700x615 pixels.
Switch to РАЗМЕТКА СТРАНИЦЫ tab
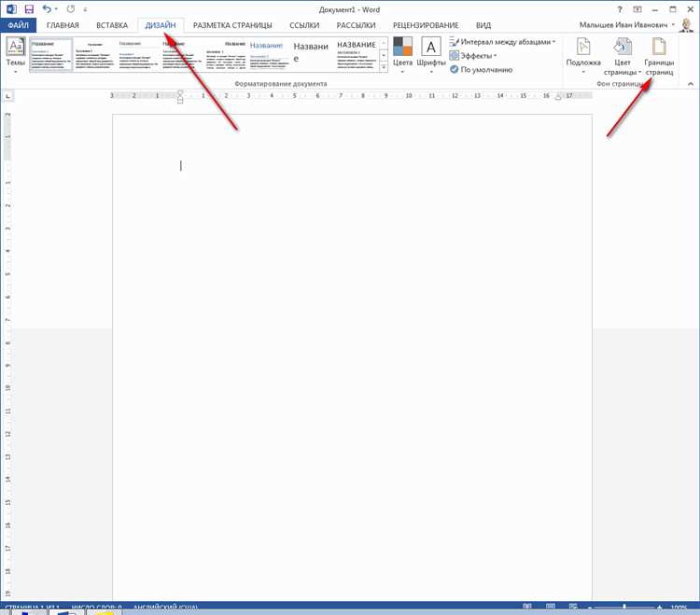coord(232,25)
